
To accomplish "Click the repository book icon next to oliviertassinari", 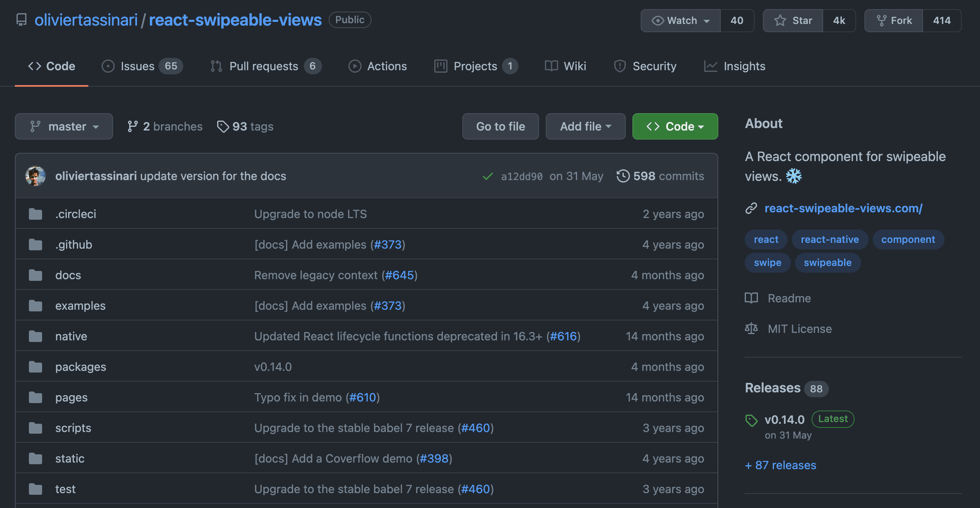I will click(21, 19).
